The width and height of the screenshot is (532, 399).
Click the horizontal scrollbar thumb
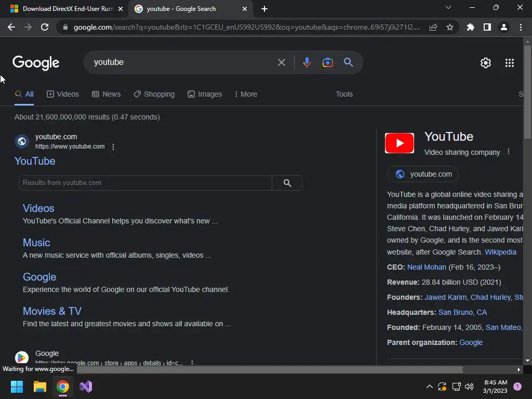pos(270,369)
